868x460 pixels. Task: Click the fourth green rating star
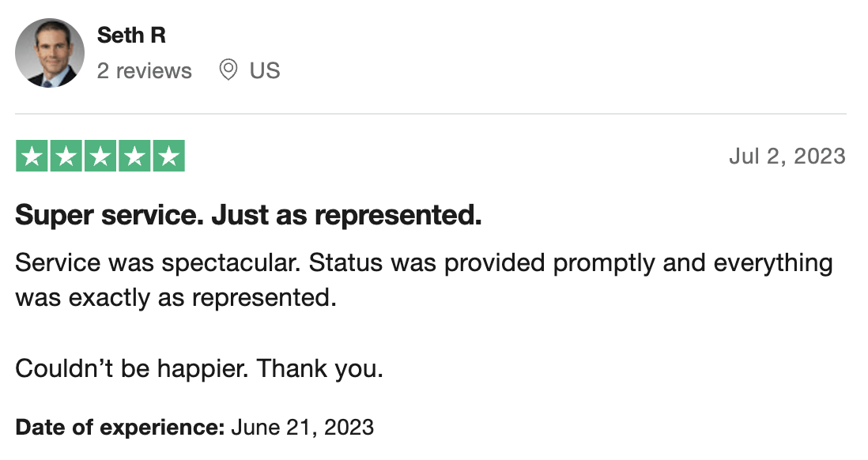pyautogui.click(x=134, y=156)
